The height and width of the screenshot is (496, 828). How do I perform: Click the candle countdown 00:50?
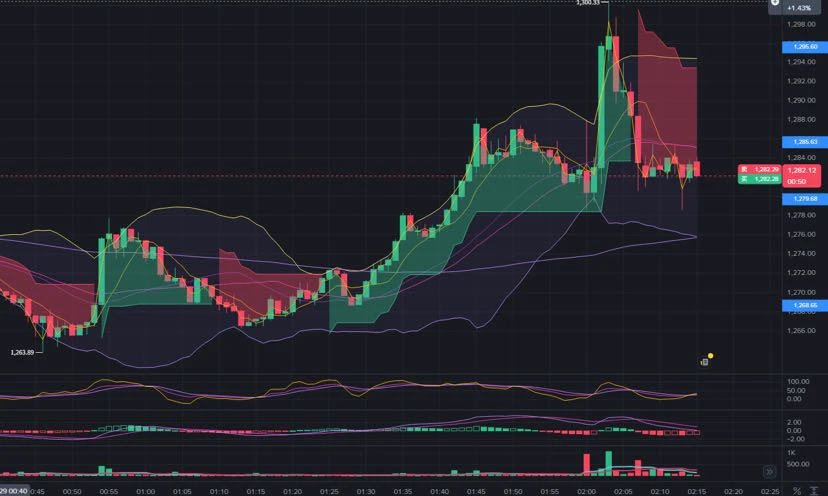796,181
